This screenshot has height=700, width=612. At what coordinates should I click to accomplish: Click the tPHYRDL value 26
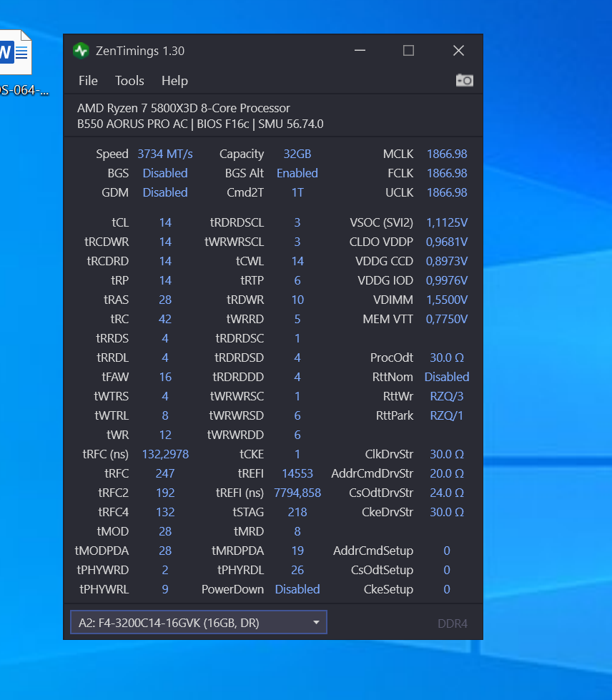click(297, 570)
